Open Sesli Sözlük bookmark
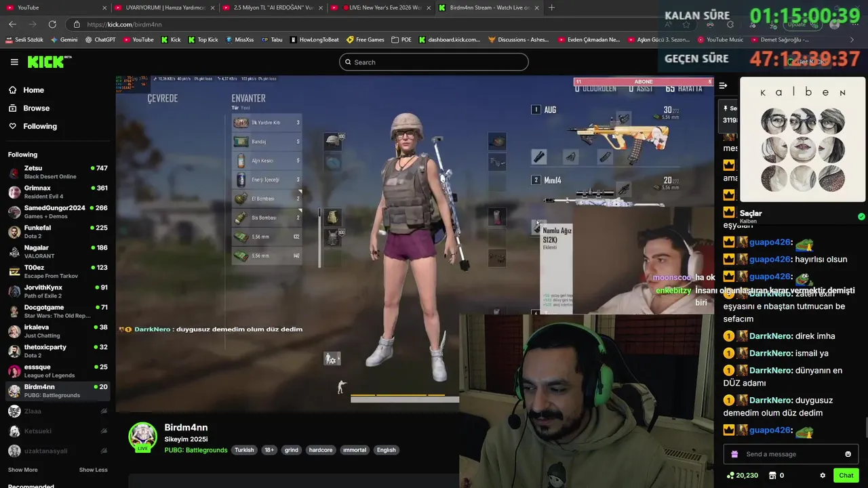This screenshot has height=488, width=868. tap(24, 40)
